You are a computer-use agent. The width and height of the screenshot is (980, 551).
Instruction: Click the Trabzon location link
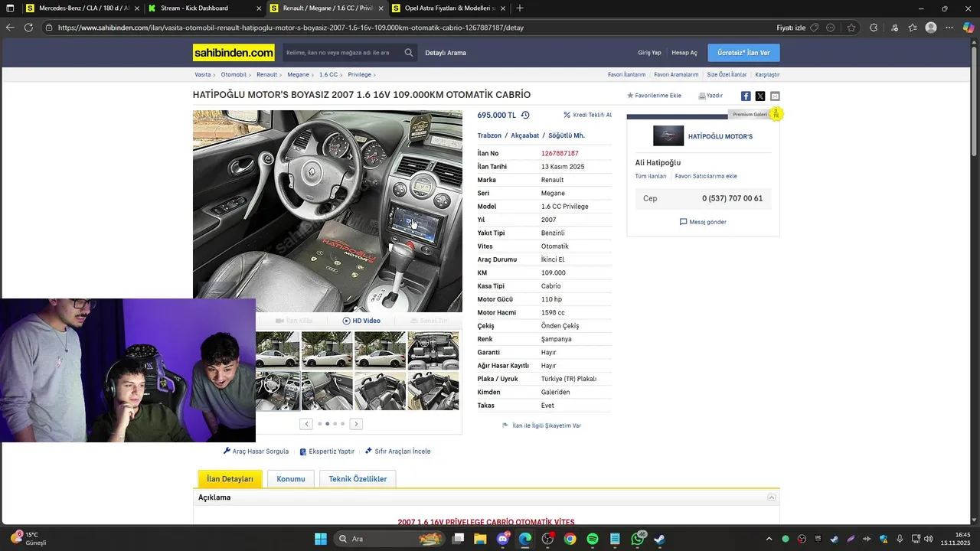pos(489,135)
